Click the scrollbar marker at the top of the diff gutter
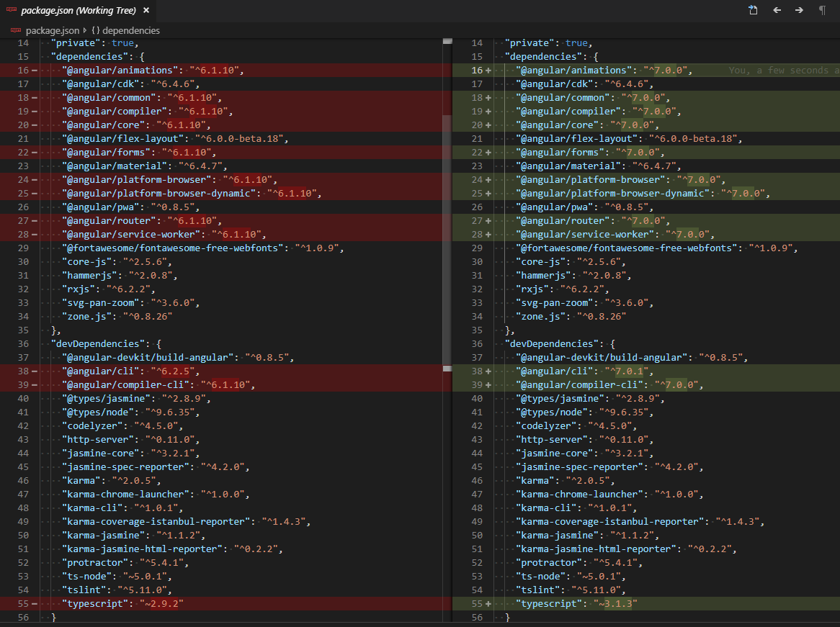The height and width of the screenshot is (627, 840). pos(447,41)
